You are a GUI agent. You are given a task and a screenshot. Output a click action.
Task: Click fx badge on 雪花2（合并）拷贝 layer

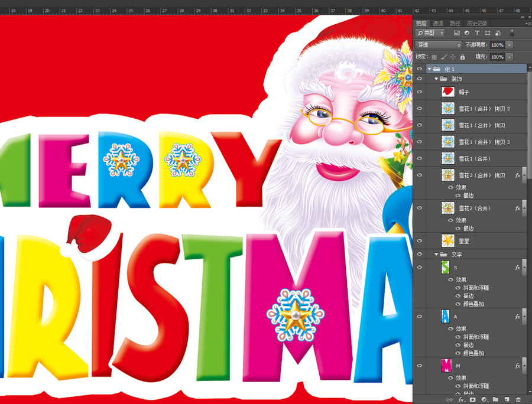(518, 175)
